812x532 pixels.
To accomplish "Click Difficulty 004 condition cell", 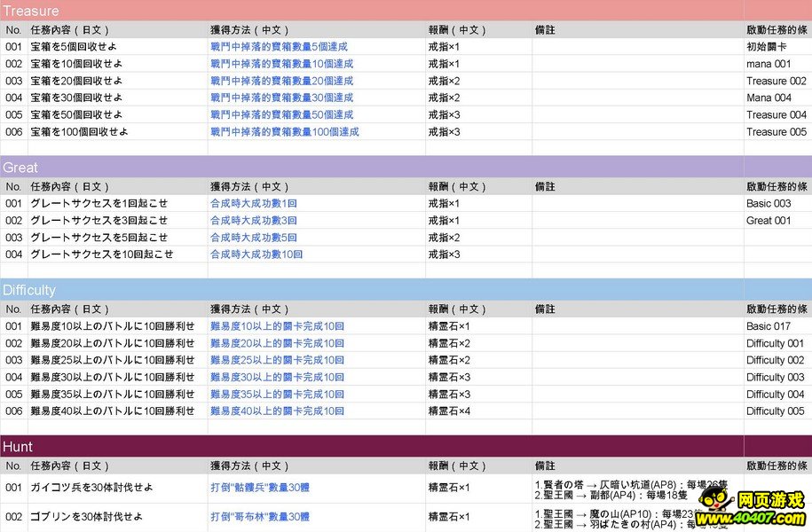I will point(777,394).
